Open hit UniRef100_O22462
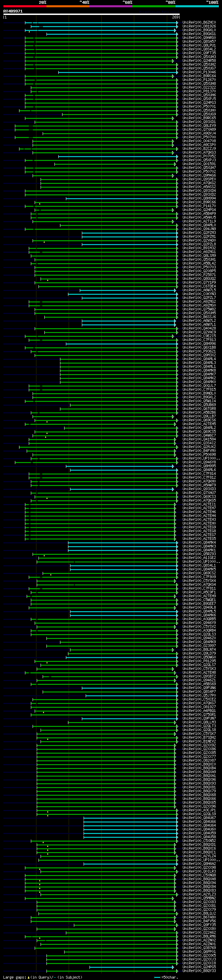The image size is (222, 980). pyautogui.click(x=199, y=932)
